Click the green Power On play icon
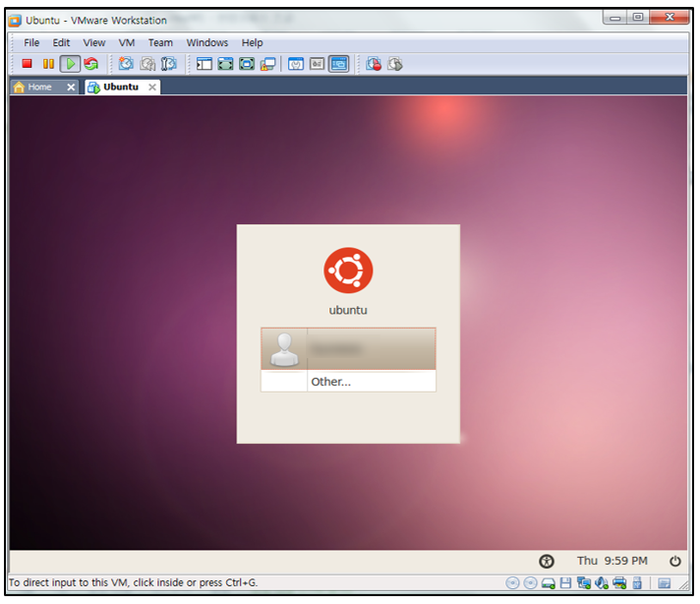 [x=70, y=64]
